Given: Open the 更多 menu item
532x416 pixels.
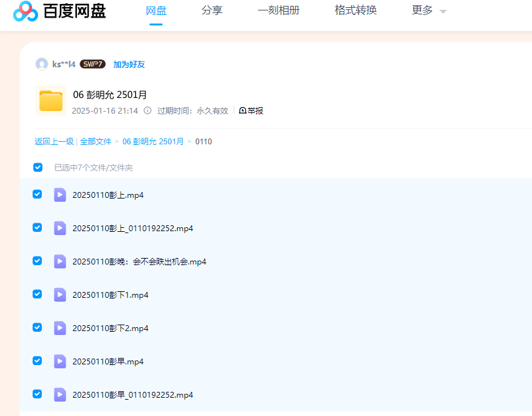Looking at the screenshot, I should click(422, 10).
